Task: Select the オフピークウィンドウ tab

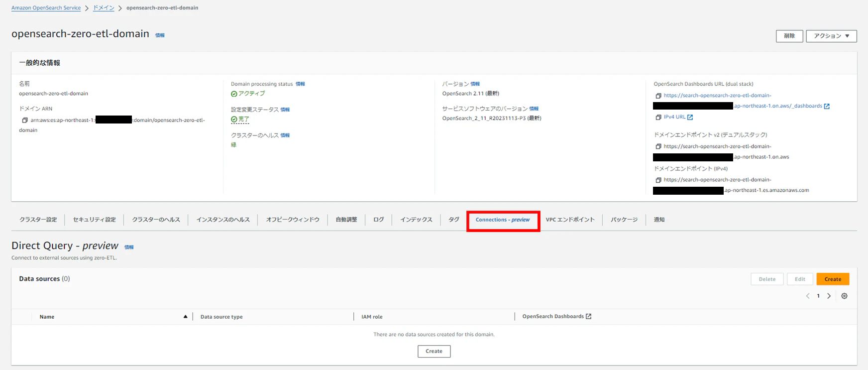Action: 293,220
